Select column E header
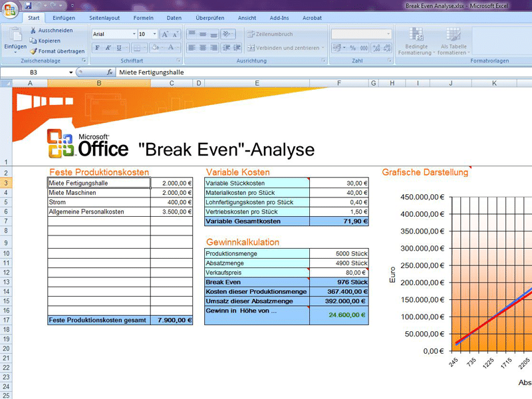Viewport: 532px width, 399px height. (257, 83)
